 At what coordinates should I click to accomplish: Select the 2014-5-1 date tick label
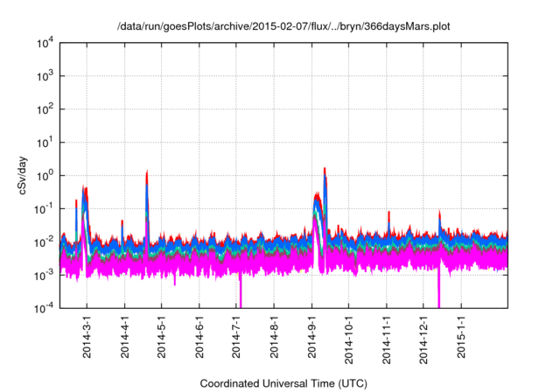coord(162,337)
